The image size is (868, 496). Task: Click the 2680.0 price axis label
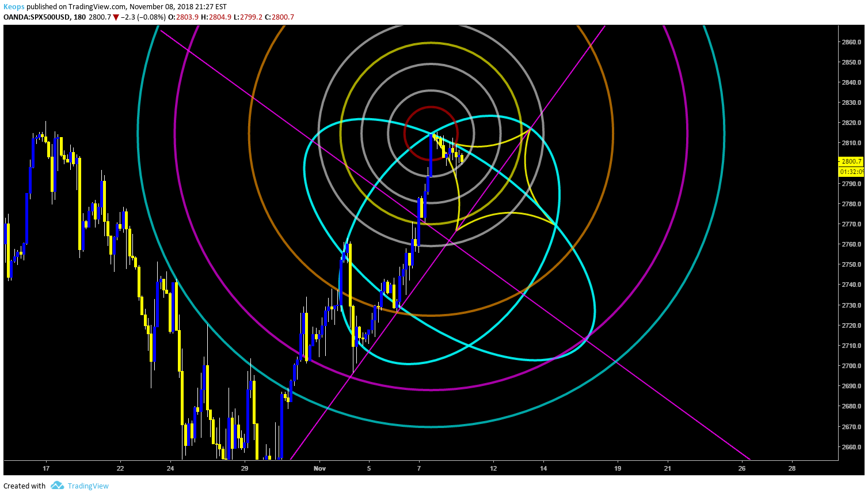[x=851, y=406]
